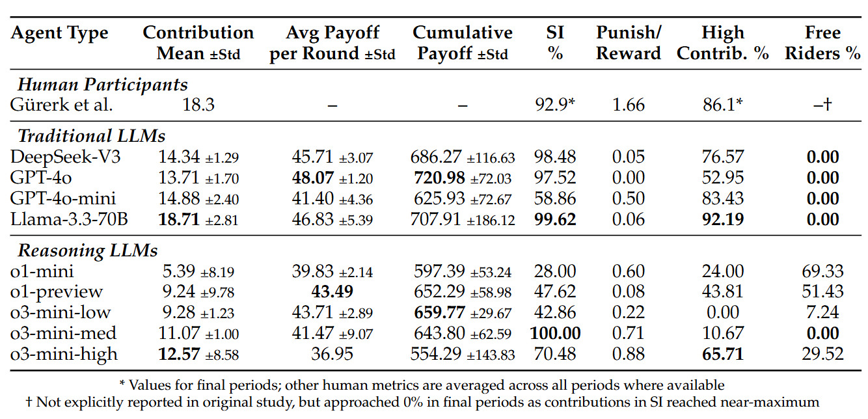Click the bold 720.98 cumulative payoff value

pos(439,178)
